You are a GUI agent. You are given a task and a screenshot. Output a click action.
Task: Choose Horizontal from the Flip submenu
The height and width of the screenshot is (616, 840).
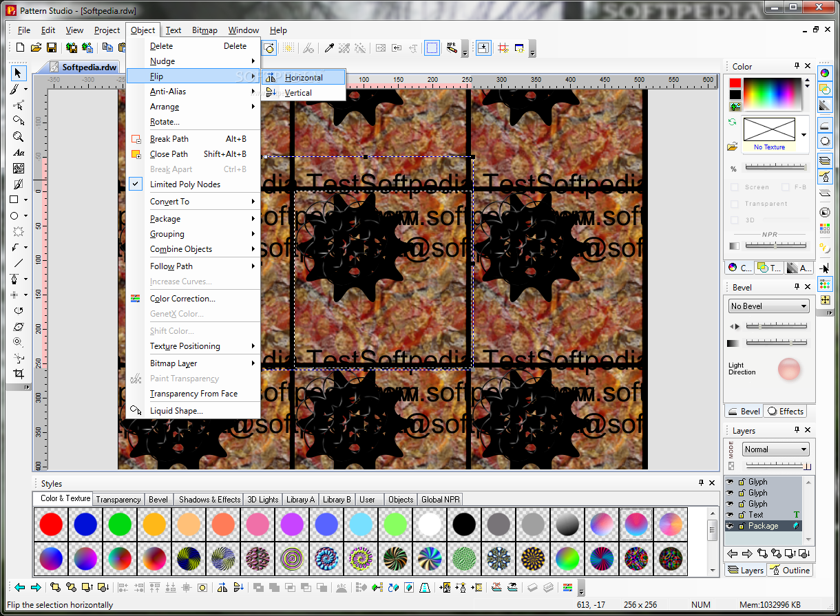coord(304,78)
